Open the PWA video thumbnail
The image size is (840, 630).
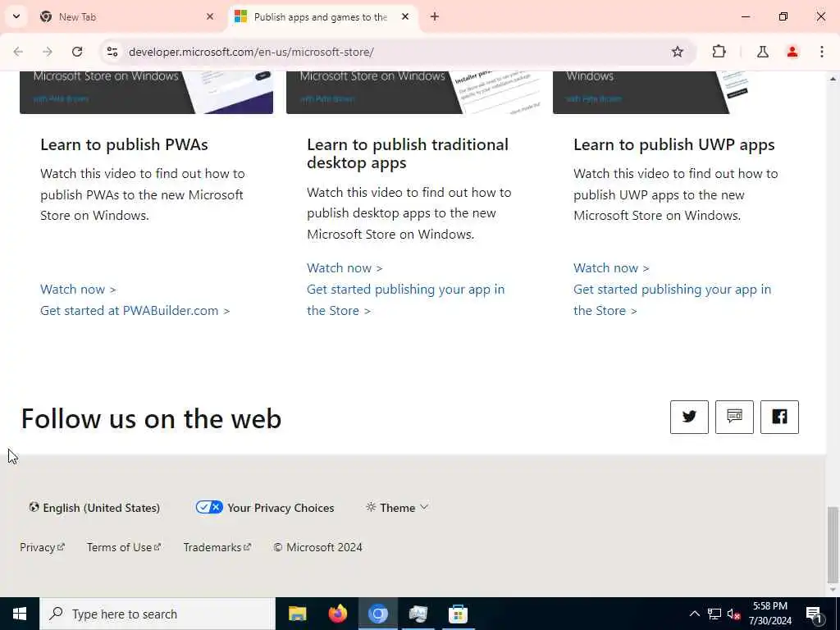[x=146, y=92]
